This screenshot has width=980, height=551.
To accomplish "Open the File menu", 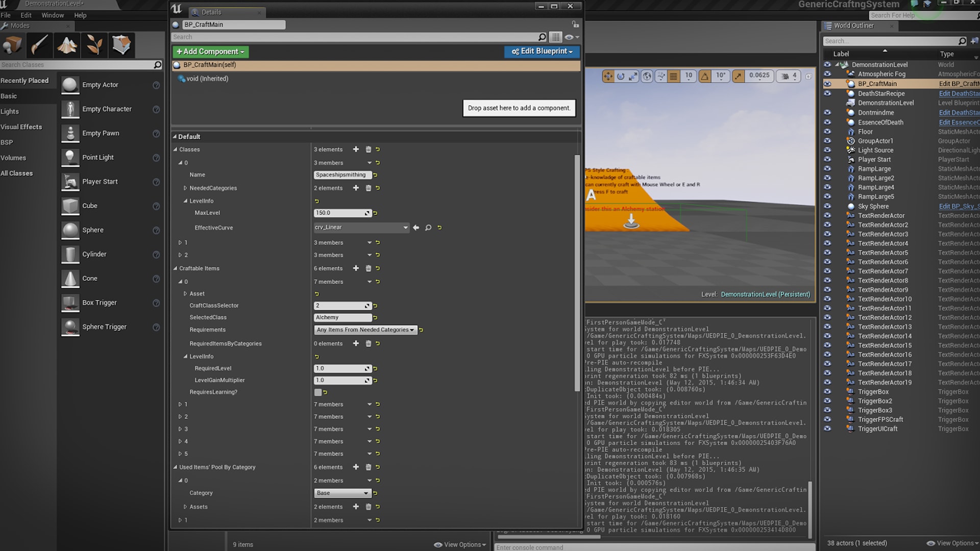I will tap(6, 15).
